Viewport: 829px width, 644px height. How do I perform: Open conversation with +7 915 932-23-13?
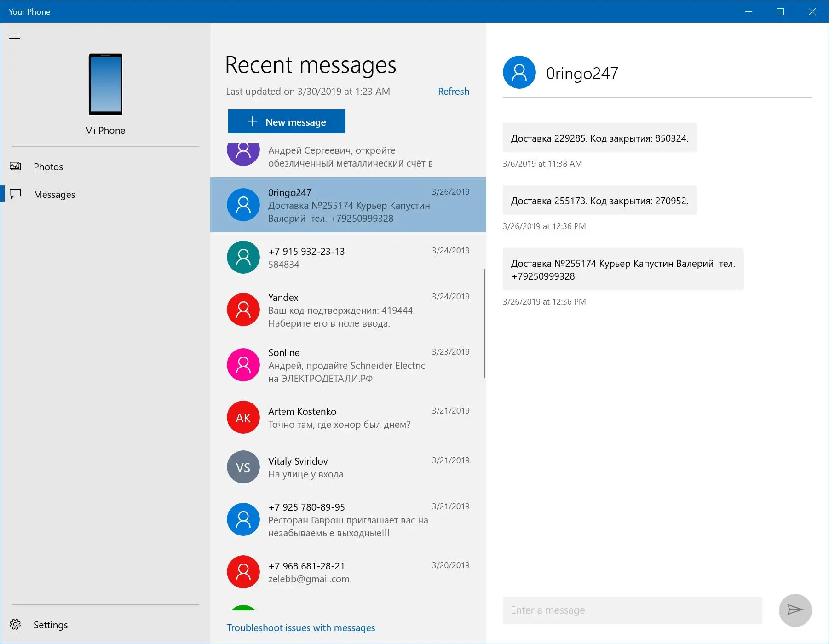[x=348, y=258]
